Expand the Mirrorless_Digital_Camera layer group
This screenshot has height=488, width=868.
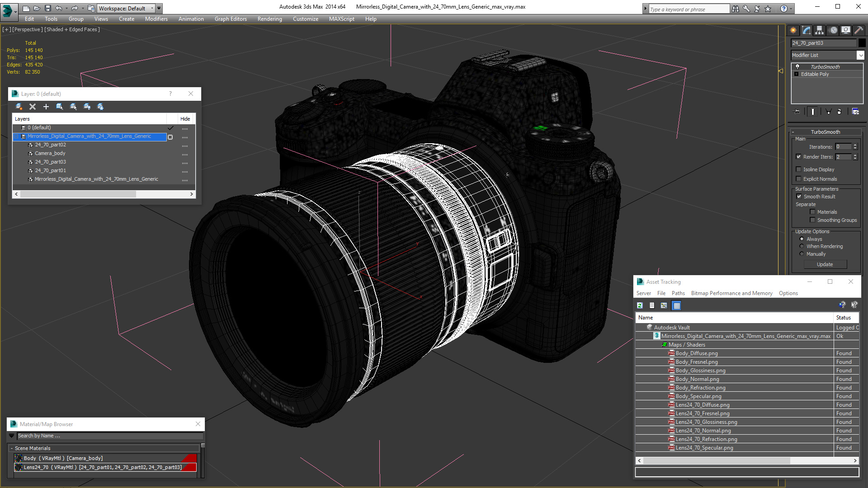[16, 136]
